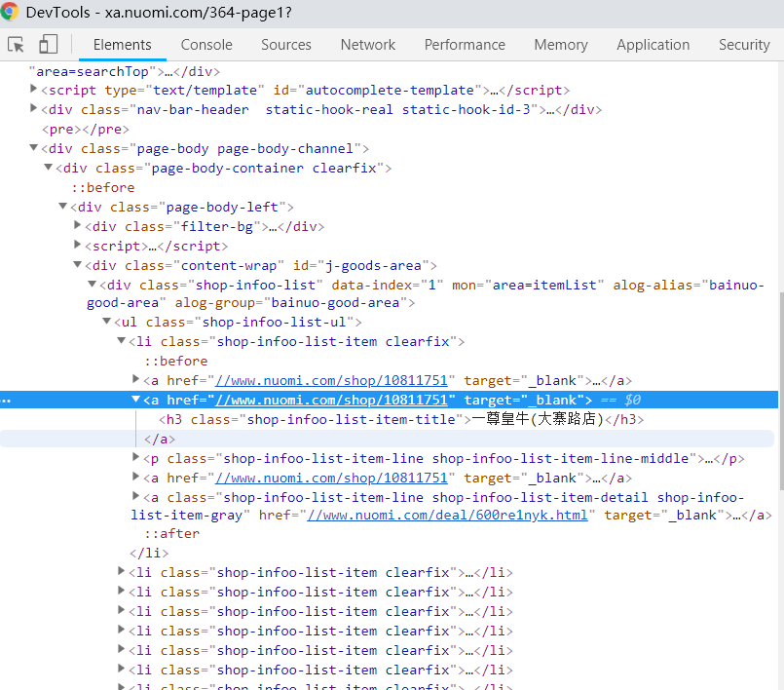Activate the inspect element picker icon
The height and width of the screenshot is (690, 784).
point(16,45)
